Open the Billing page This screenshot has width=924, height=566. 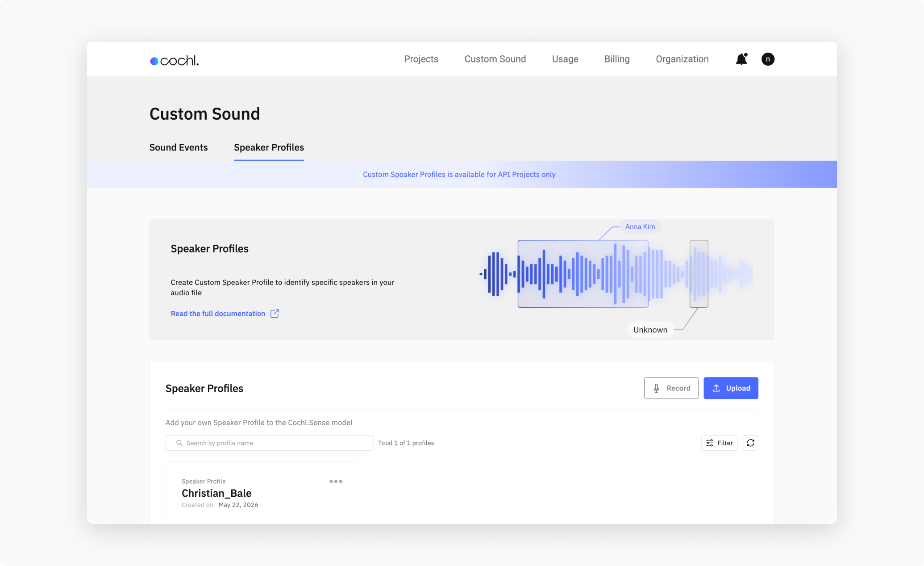coord(617,59)
